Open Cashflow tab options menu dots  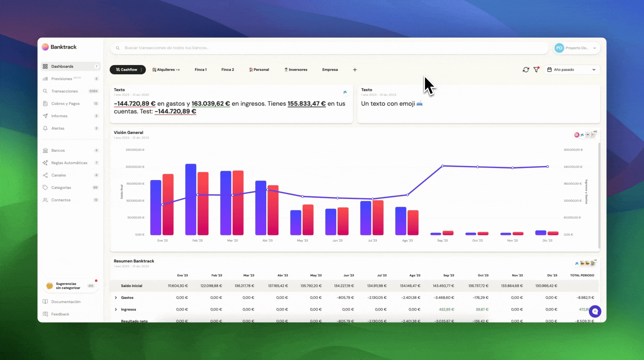pos(141,70)
